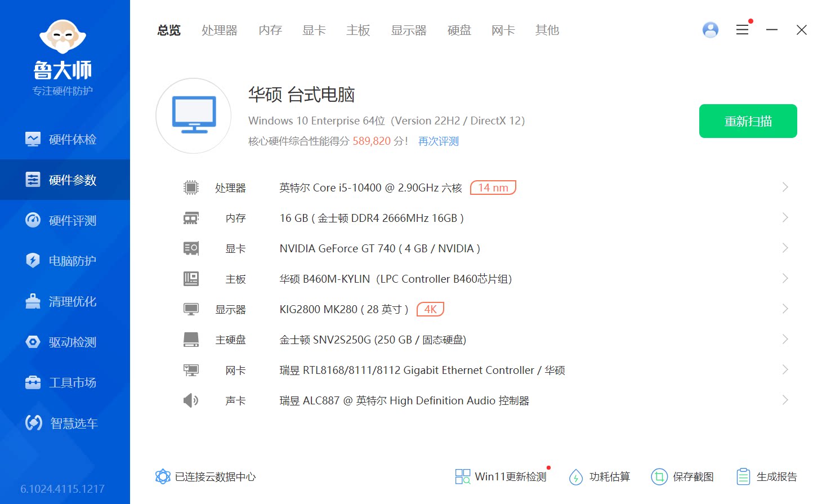Click the 显示器 monitor row icon

point(191,309)
